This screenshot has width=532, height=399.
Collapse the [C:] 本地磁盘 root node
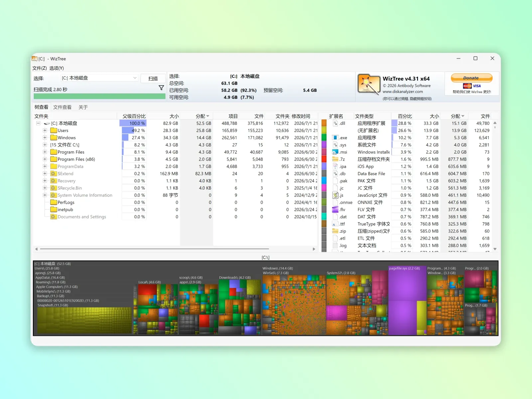(x=38, y=123)
